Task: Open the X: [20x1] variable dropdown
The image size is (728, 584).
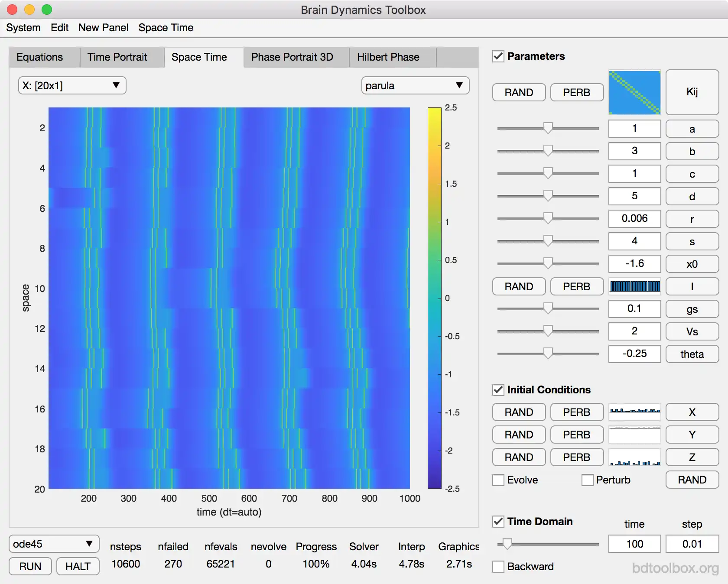Action: coord(72,85)
